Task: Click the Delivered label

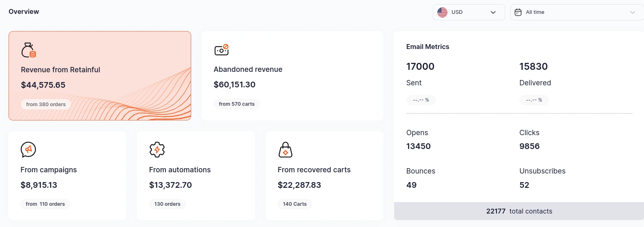Action: coord(535,83)
